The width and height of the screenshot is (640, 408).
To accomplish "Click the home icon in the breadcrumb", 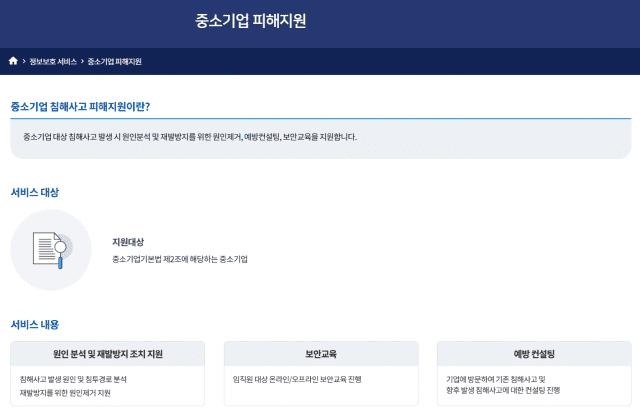I will point(13,61).
